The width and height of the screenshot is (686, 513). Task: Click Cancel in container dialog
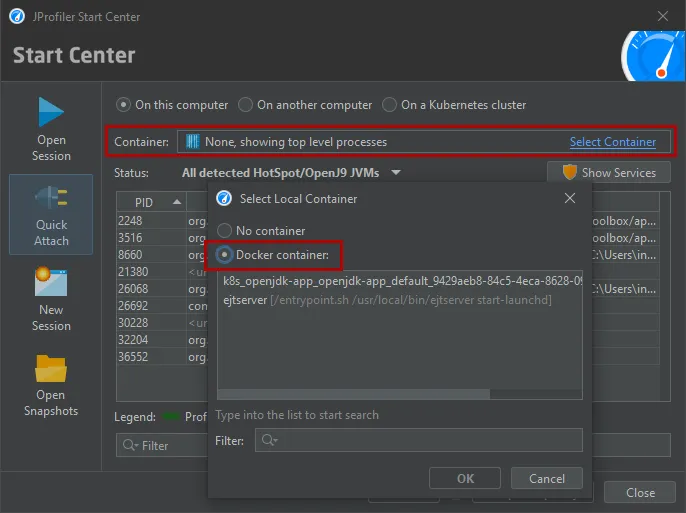546,478
